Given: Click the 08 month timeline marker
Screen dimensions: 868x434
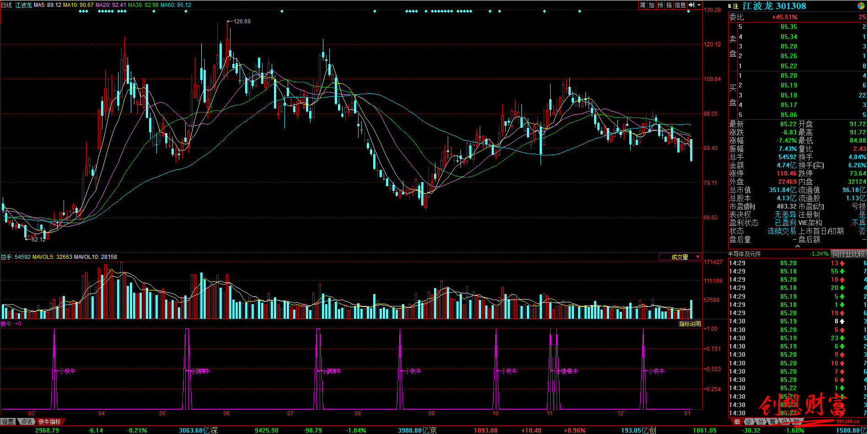Looking at the screenshot, I should pyautogui.click(x=358, y=413).
